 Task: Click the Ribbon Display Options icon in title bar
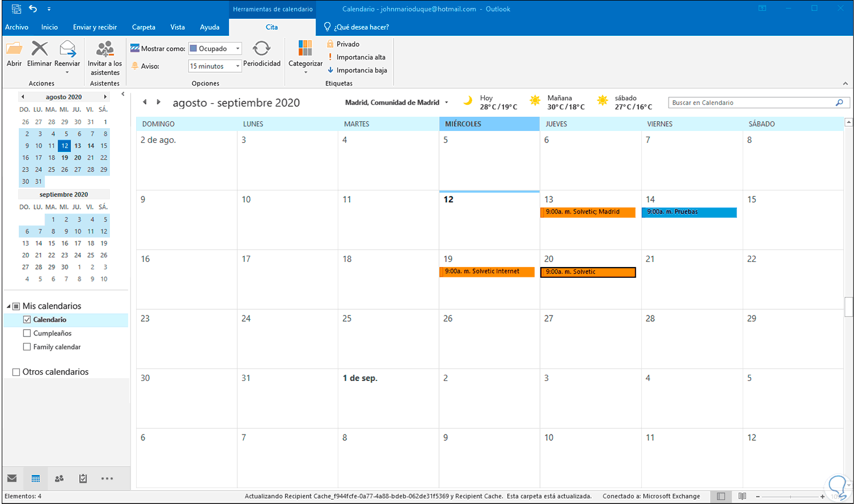[x=763, y=9]
